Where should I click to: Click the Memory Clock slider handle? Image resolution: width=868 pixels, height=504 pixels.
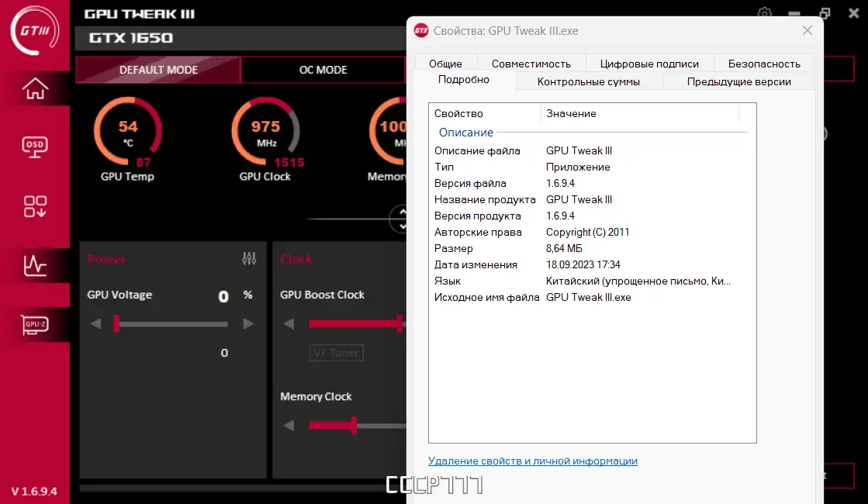pos(354,426)
